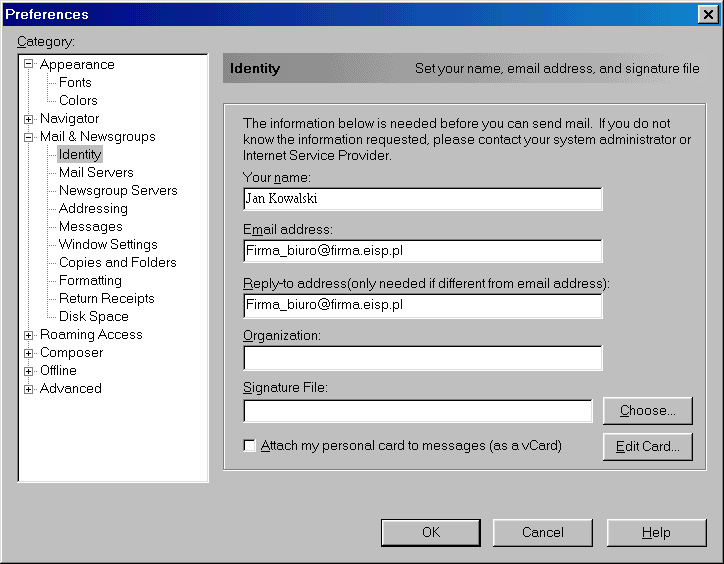Confirm preferences with OK button
The width and height of the screenshot is (724, 564).
(430, 533)
